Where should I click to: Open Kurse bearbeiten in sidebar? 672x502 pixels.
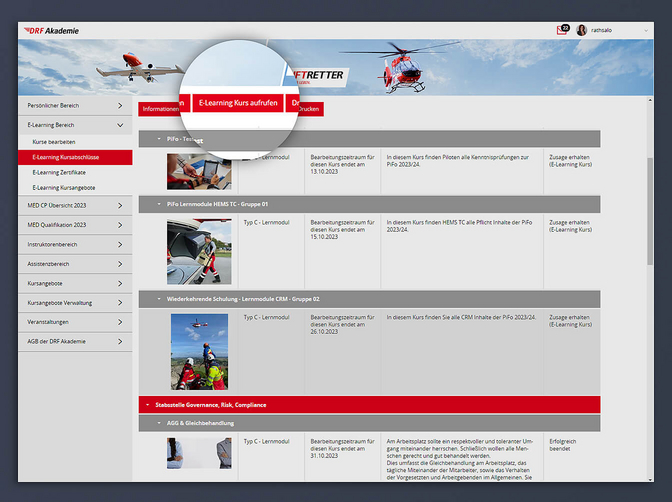coord(53,143)
